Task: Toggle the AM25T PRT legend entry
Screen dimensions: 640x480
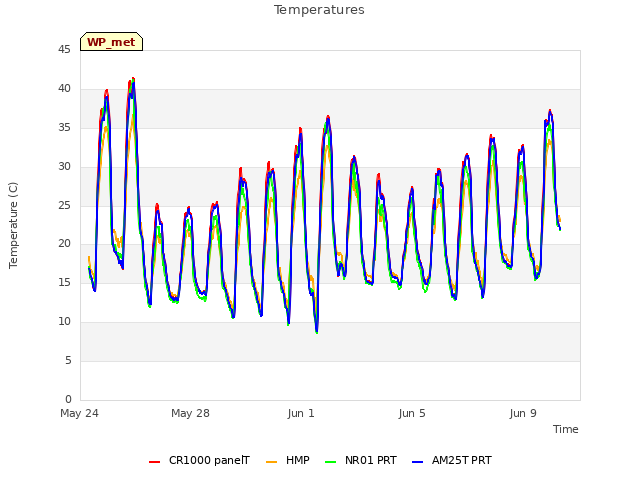Action: pyautogui.click(x=452, y=460)
